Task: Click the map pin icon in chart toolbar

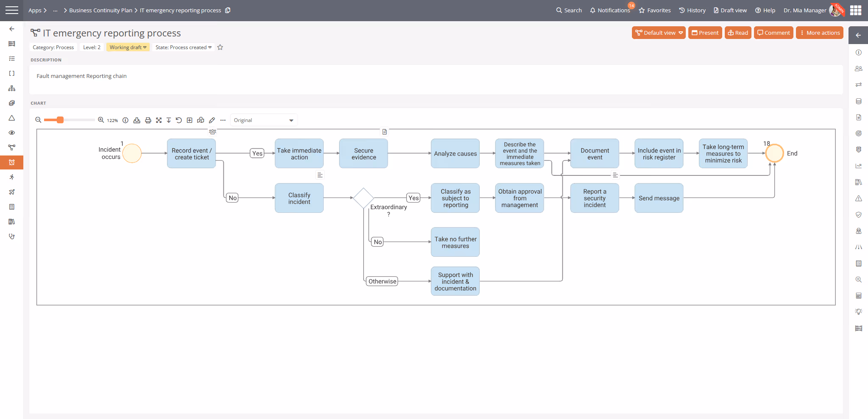Action: pos(200,120)
